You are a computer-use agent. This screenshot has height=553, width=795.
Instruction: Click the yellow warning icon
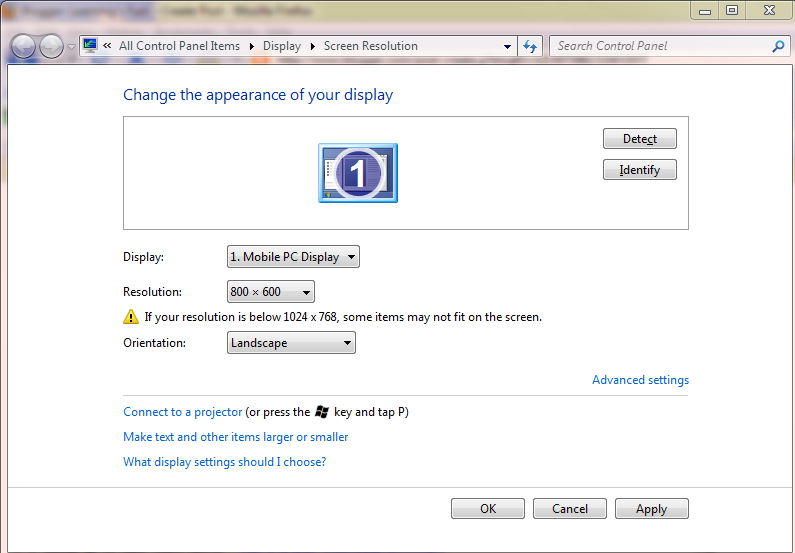pyautogui.click(x=131, y=317)
